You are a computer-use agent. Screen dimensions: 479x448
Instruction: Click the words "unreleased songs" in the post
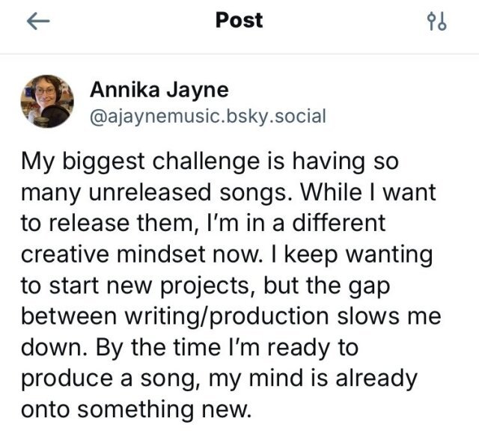[188, 194]
